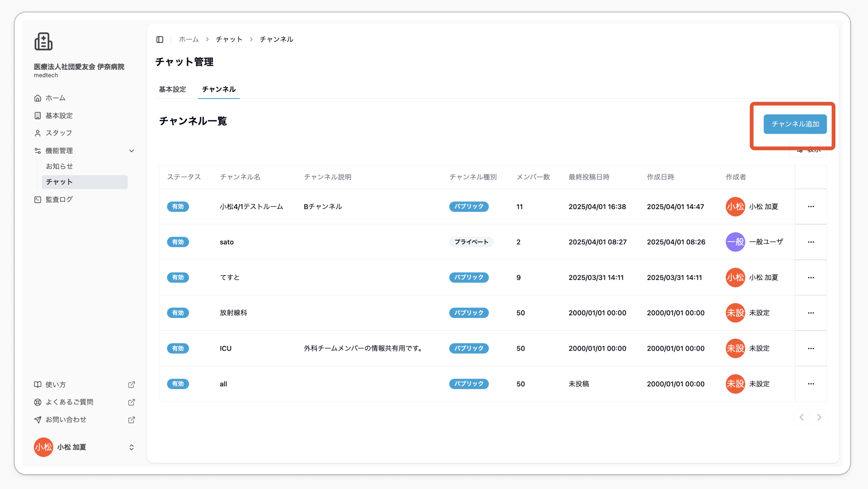Switch to the 基本設定 tab
This screenshot has width=868, height=489.
(173, 89)
